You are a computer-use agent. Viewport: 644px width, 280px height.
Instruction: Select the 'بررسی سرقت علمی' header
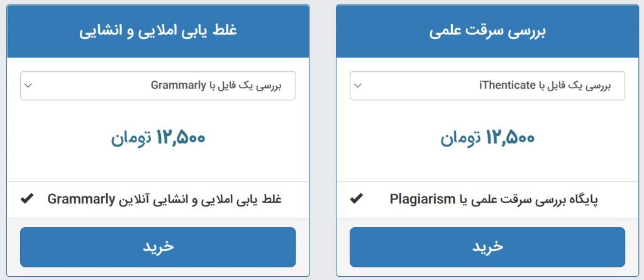click(x=487, y=32)
